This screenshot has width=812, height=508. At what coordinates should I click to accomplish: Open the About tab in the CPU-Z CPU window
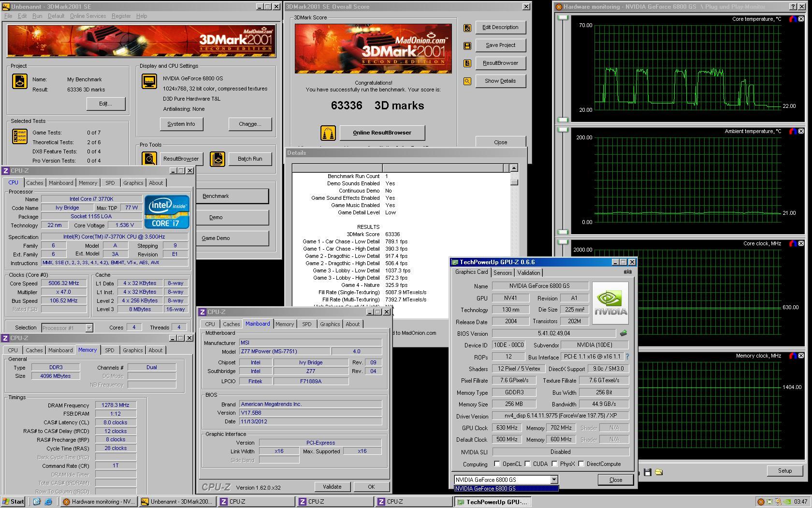pyautogui.click(x=156, y=183)
